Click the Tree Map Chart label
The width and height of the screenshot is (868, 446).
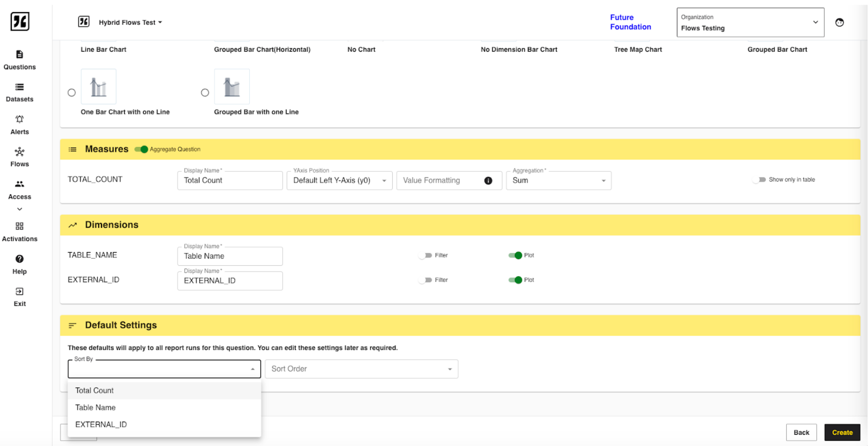tap(638, 50)
